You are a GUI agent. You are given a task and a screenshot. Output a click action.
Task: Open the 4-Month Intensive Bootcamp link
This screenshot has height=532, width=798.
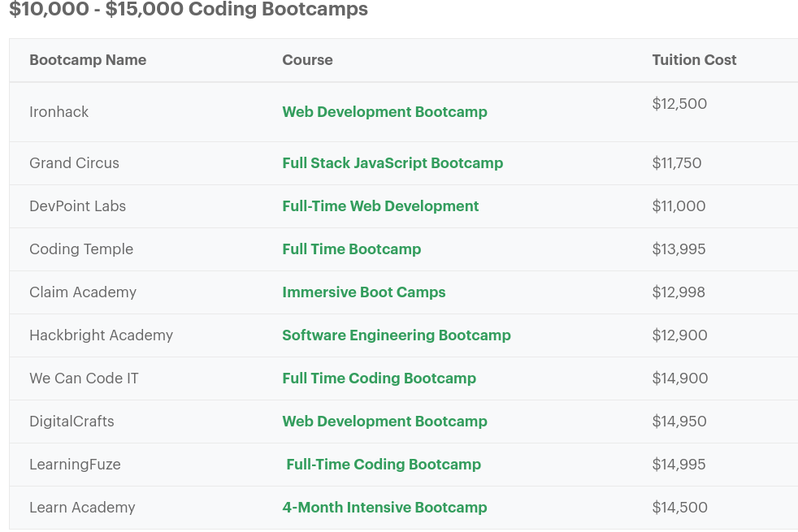tap(384, 508)
